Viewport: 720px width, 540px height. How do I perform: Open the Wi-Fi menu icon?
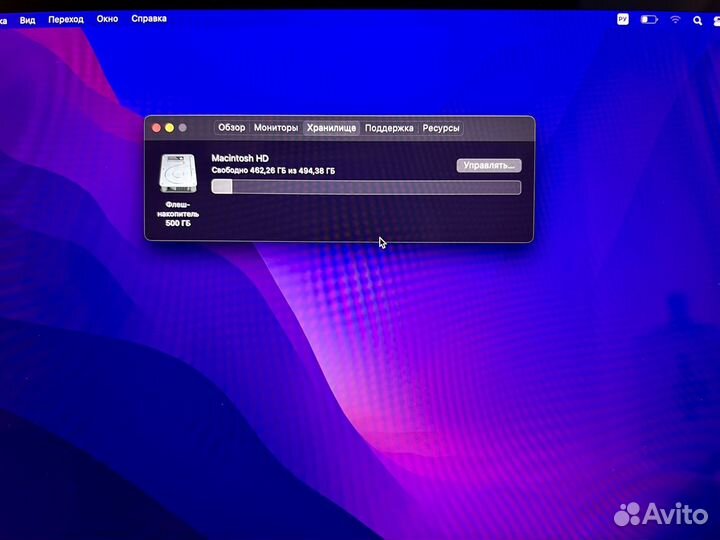(676, 19)
